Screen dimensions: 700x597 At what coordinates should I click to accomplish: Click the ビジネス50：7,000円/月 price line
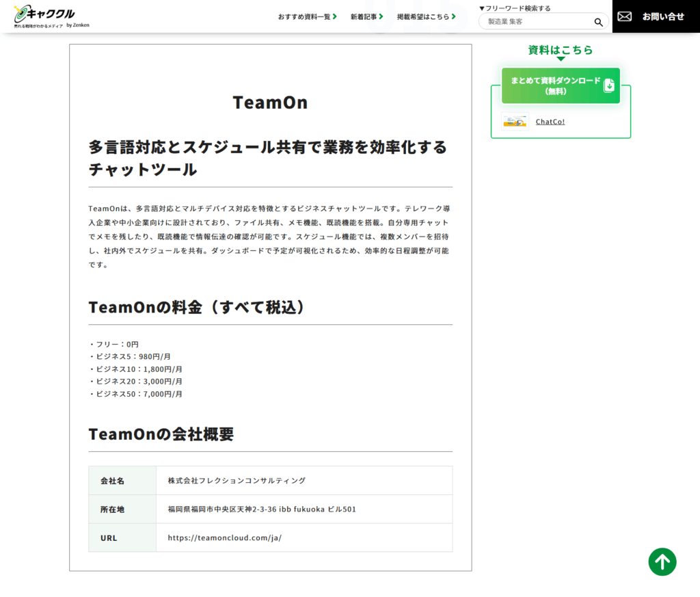click(x=135, y=394)
